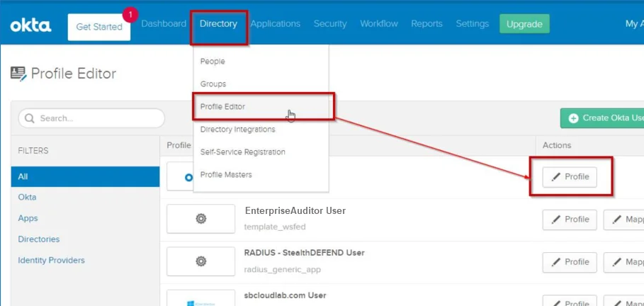This screenshot has height=306, width=644.
Task: Click gear icon for EnterpriseAuditor User
Action: click(200, 219)
